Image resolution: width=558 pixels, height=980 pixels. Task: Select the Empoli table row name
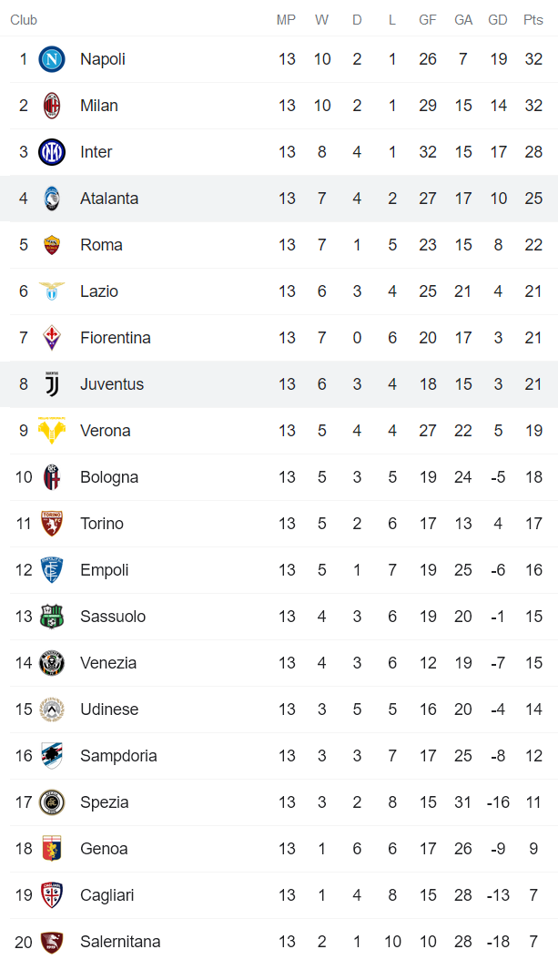coord(105,570)
